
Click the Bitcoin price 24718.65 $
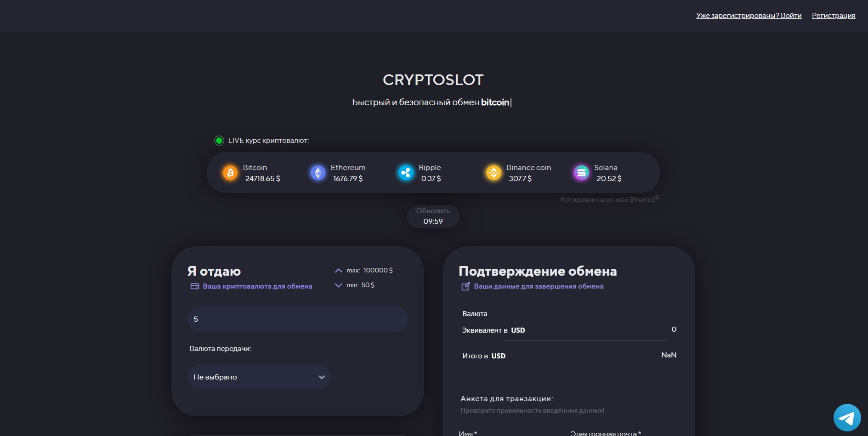point(262,179)
